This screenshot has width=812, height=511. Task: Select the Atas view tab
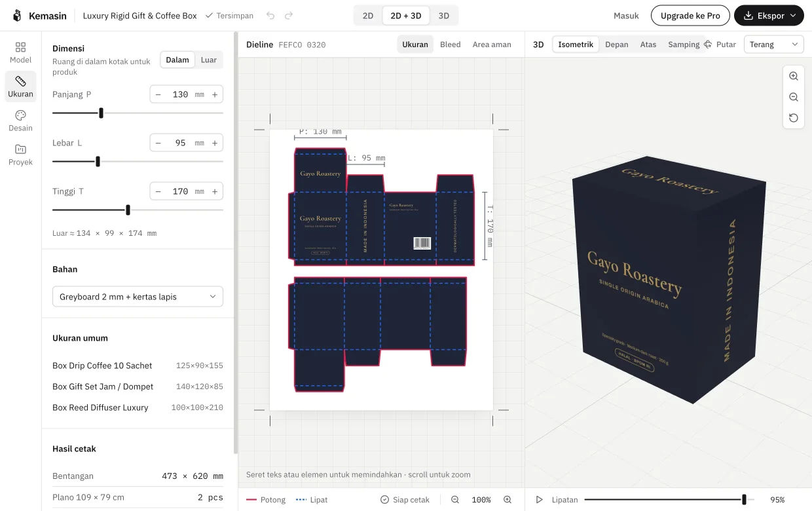pyautogui.click(x=648, y=45)
